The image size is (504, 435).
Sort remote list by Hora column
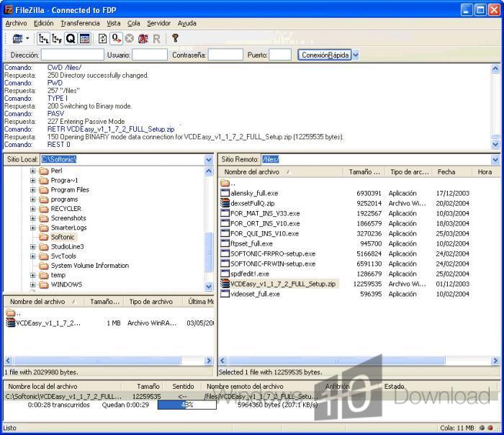pos(485,172)
